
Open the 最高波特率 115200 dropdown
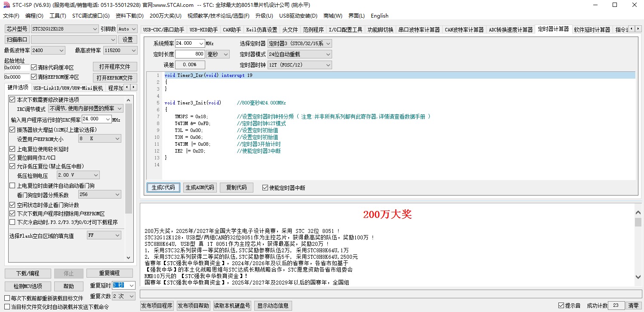[120, 50]
